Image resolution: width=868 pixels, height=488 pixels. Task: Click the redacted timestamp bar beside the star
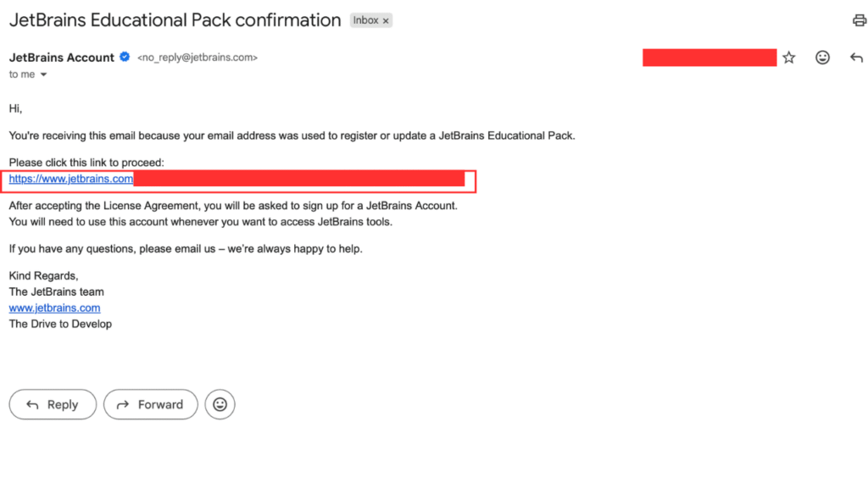click(709, 58)
